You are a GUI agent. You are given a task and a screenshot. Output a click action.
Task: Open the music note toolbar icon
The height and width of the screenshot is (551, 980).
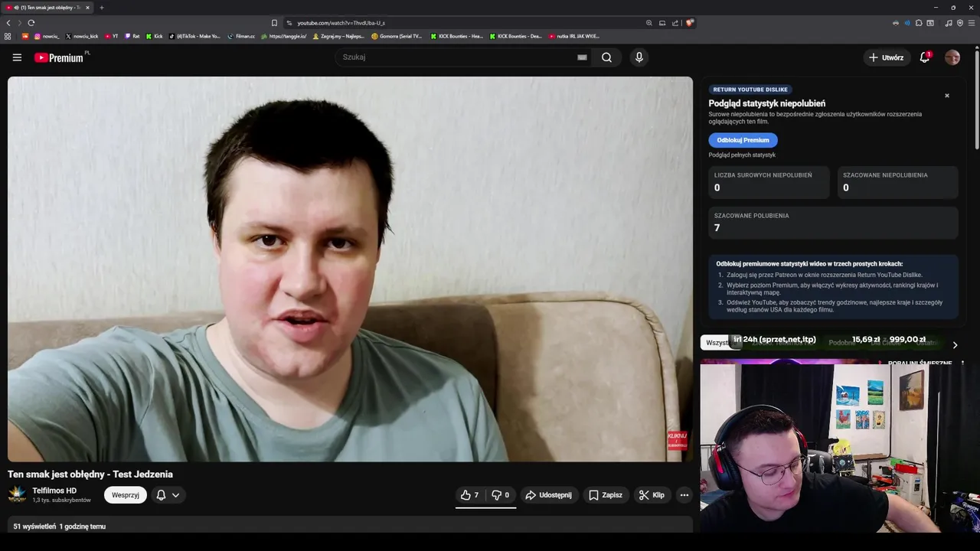(949, 23)
